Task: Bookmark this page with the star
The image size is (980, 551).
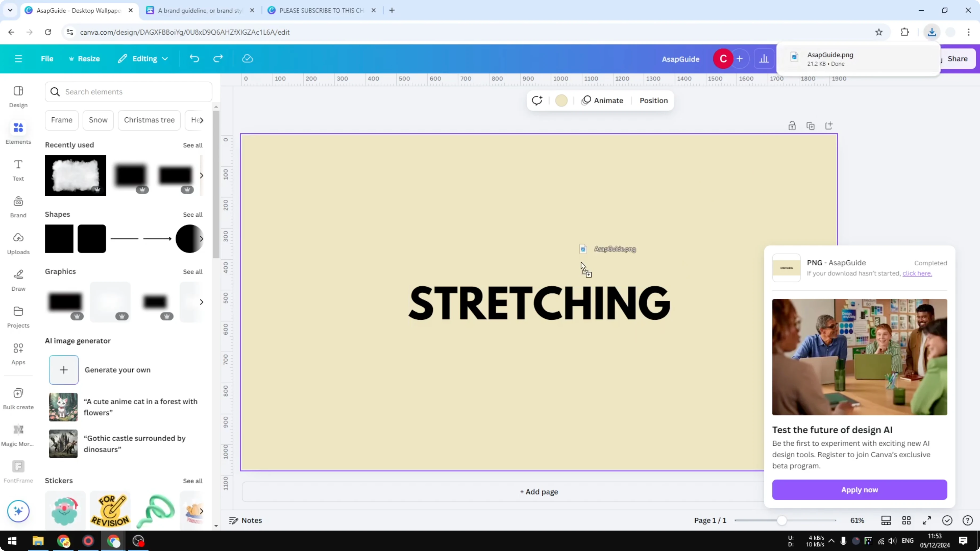Action: [879, 32]
